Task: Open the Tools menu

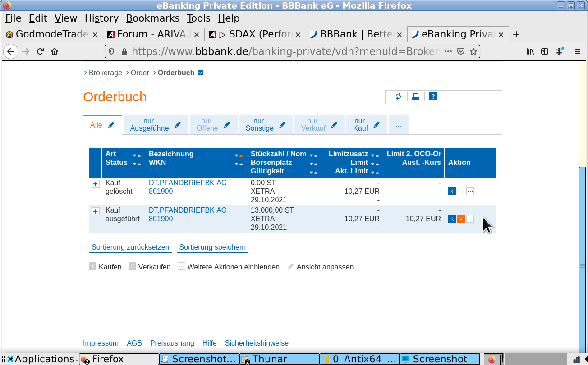Action: coord(199,18)
